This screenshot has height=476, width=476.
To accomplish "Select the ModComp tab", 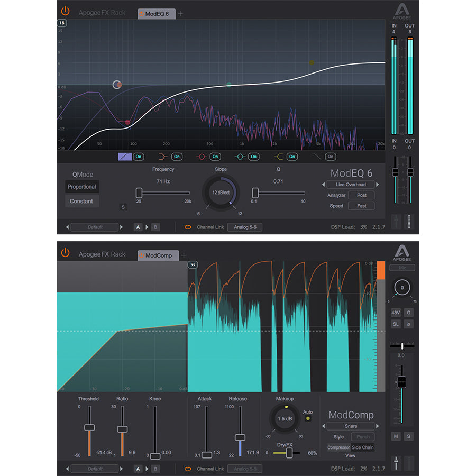I will 158,255.
